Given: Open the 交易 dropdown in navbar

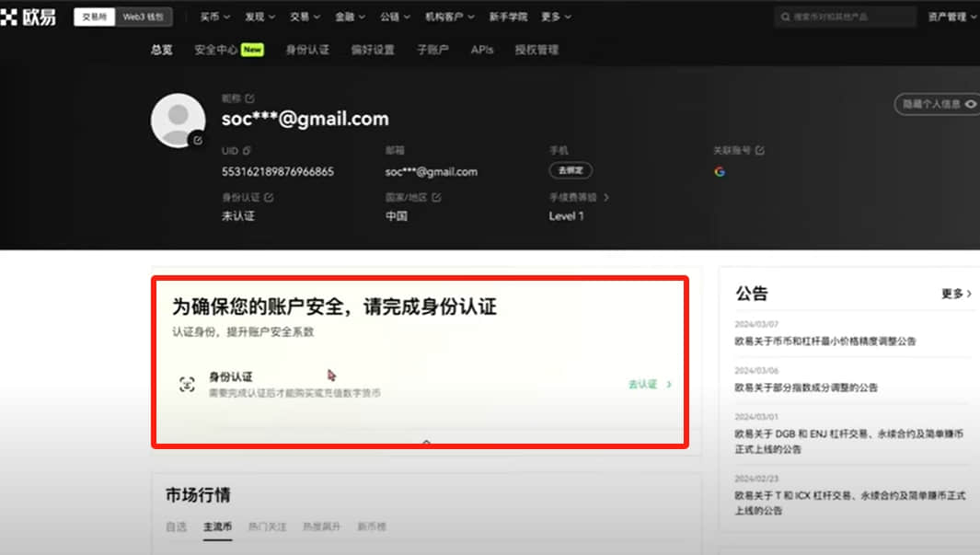Looking at the screenshot, I should pos(305,17).
